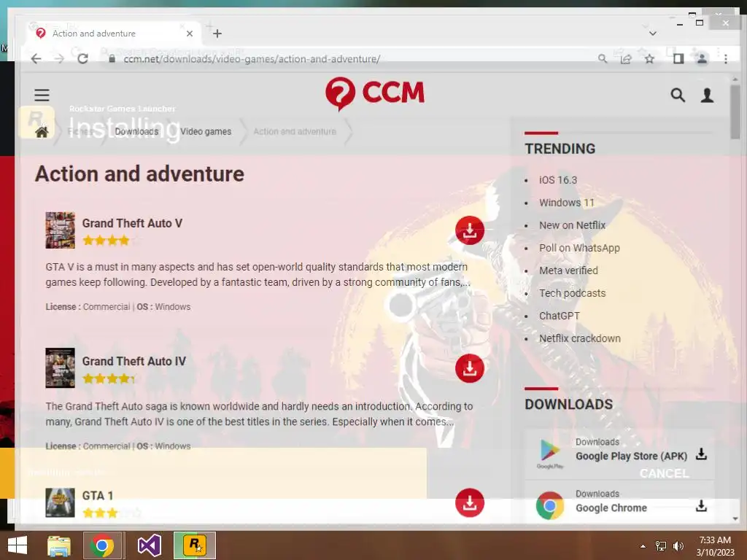Click the Google Chrome download arrow icon
This screenshot has width=747, height=560.
701,506
